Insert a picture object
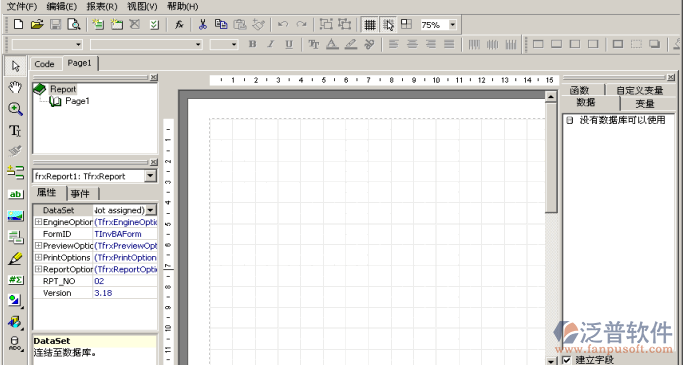 coord(15,216)
